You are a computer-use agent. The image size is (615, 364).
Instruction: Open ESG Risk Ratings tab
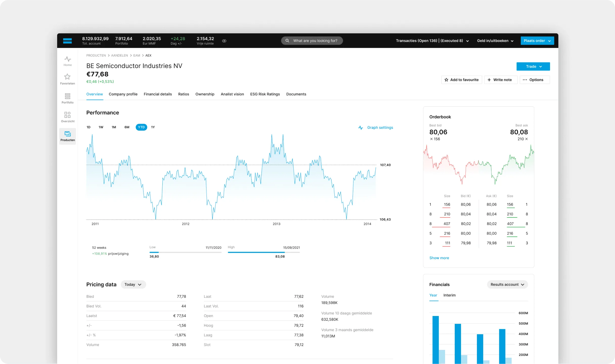pyautogui.click(x=265, y=94)
